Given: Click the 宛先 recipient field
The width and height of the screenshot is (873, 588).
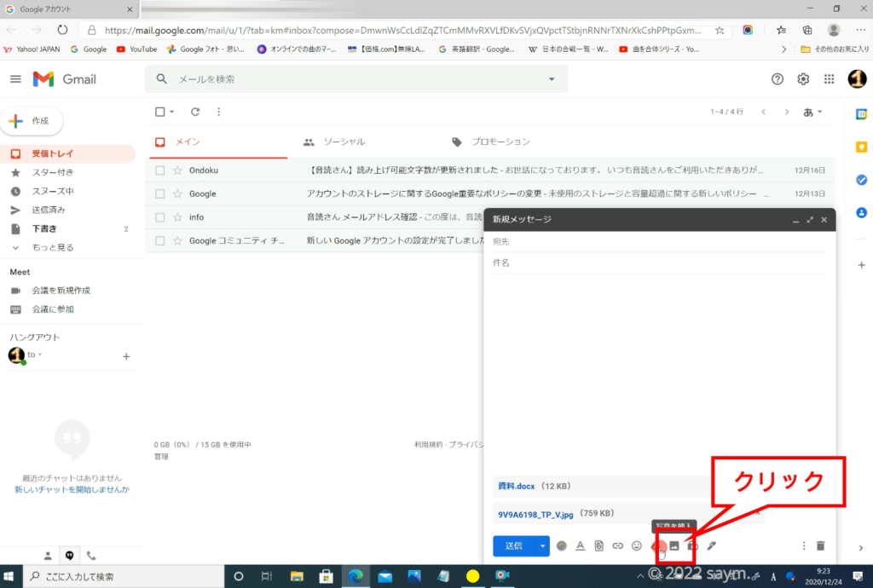Looking at the screenshot, I should [x=656, y=242].
